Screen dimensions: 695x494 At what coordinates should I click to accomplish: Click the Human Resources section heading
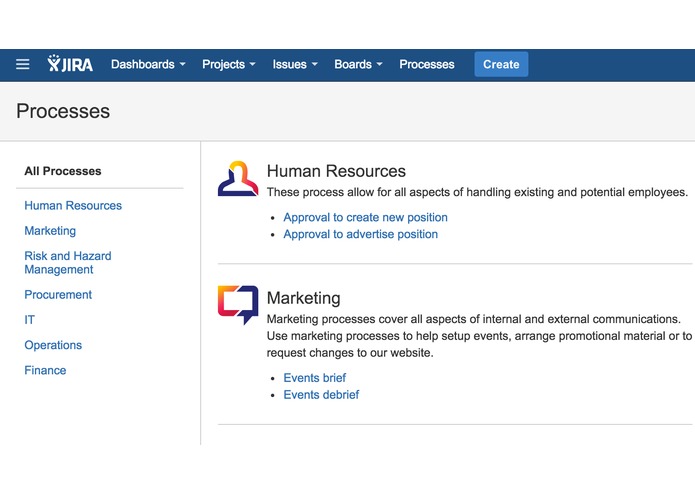(336, 171)
